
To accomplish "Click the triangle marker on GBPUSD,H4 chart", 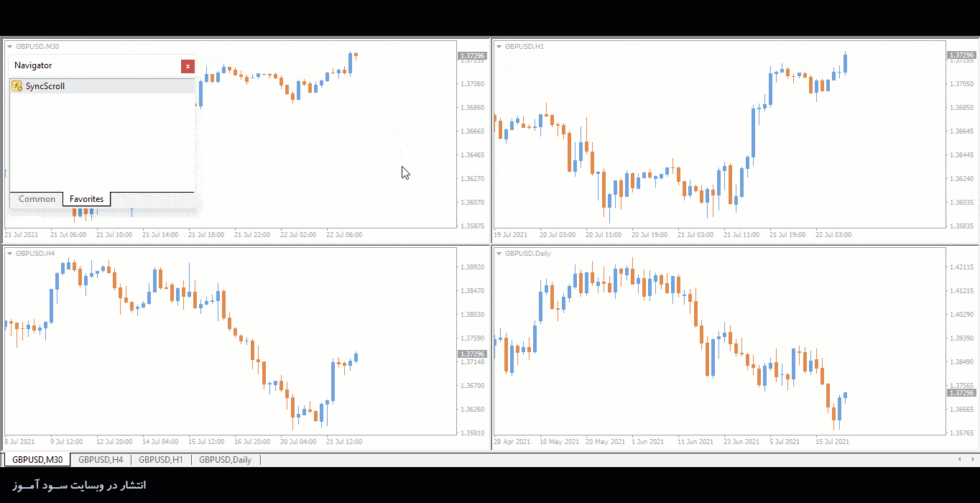I will click(10, 254).
